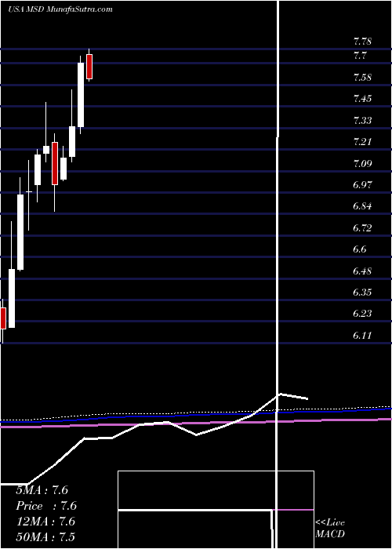The height and width of the screenshot is (549, 392).
Task: Click the tall white candlestick below 7.7
Action: point(81,95)
